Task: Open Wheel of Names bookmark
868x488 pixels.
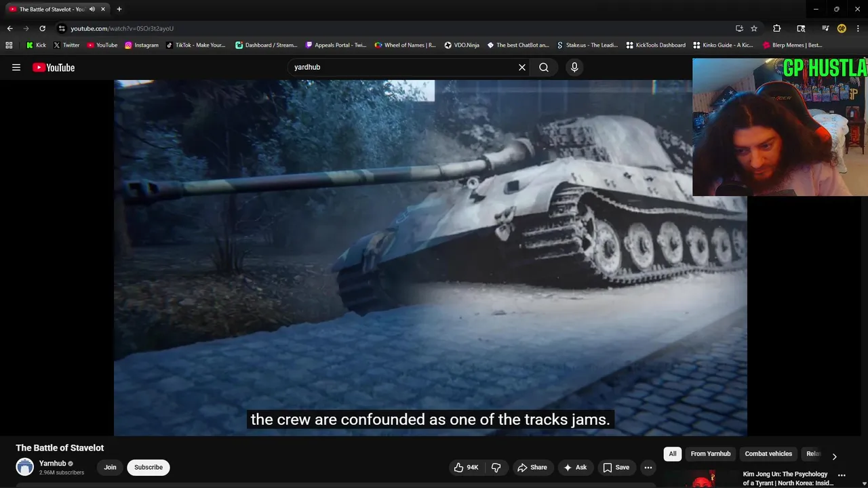Action: (406, 45)
